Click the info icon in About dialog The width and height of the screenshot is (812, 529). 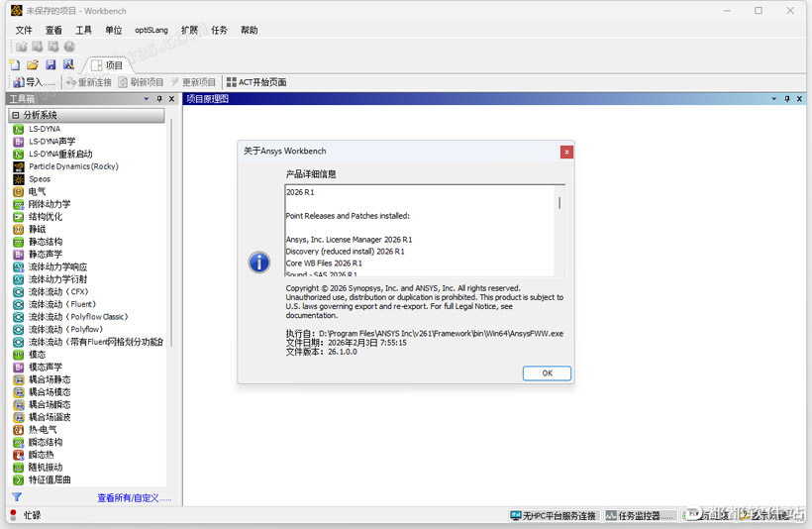[x=258, y=263]
